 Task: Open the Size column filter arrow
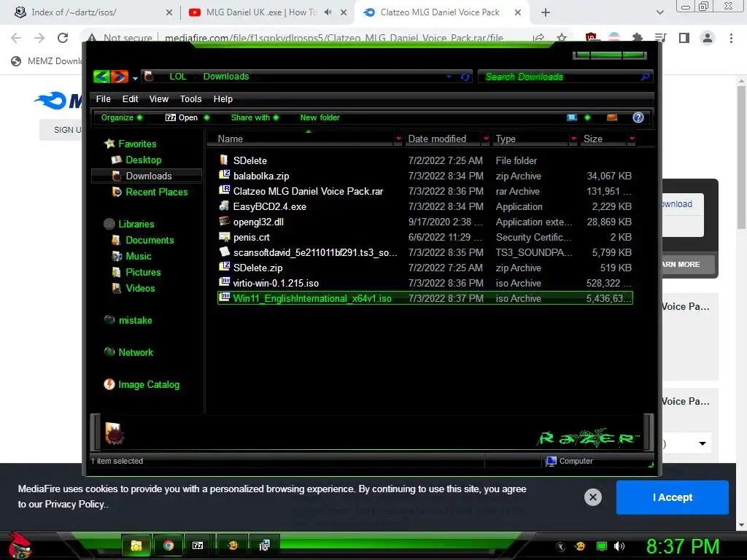click(632, 139)
